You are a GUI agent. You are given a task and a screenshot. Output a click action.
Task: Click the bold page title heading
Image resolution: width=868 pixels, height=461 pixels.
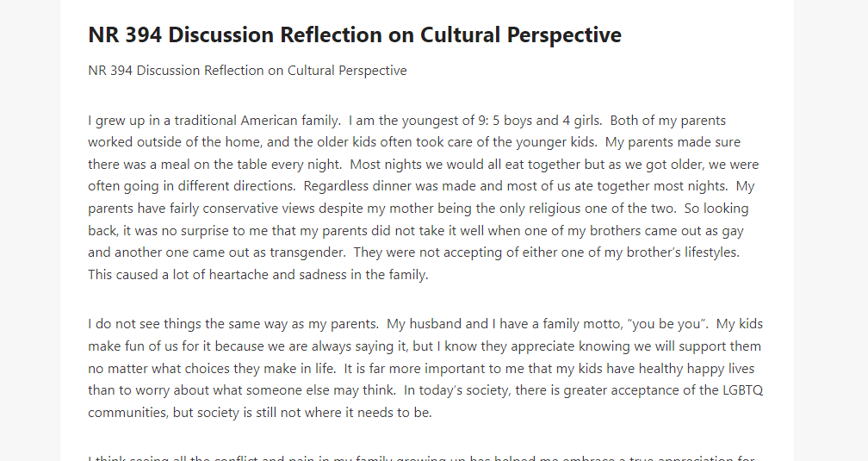tap(355, 35)
